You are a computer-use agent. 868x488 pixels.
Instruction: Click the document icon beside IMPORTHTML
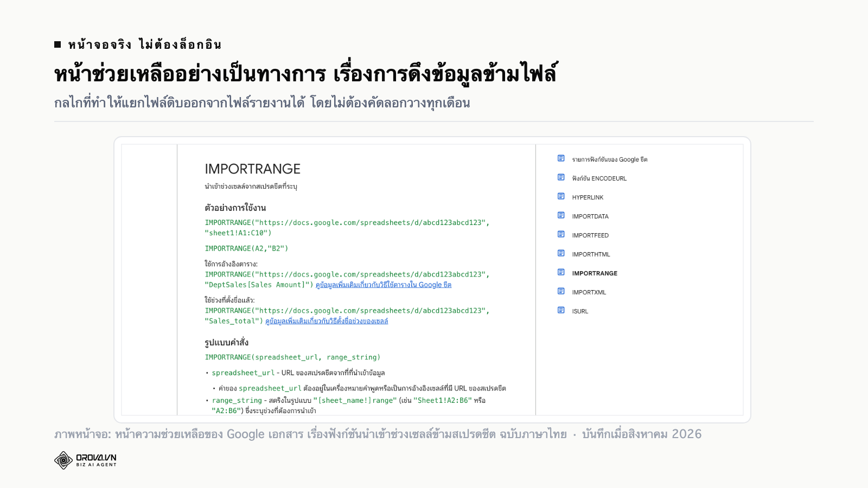click(x=561, y=253)
